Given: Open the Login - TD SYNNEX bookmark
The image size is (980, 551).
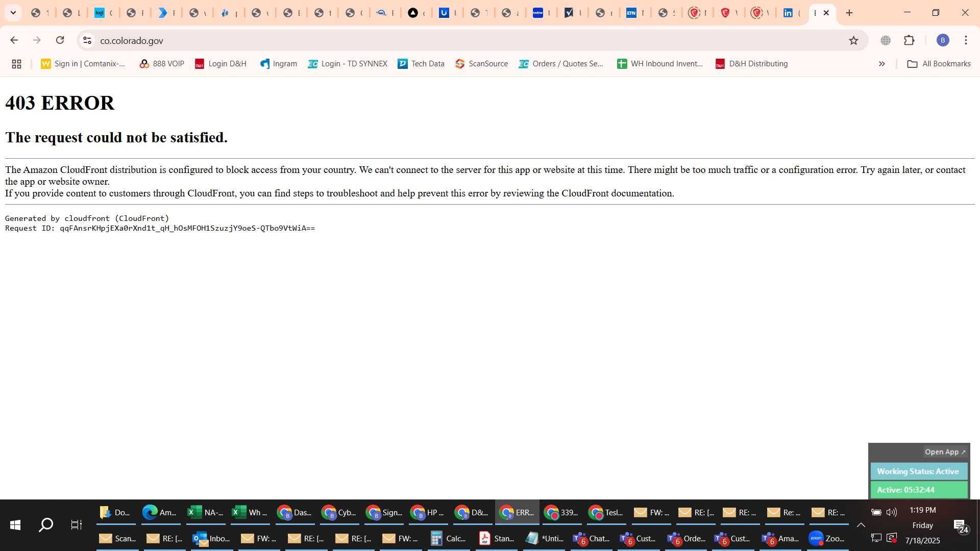Looking at the screenshot, I should pos(347,64).
